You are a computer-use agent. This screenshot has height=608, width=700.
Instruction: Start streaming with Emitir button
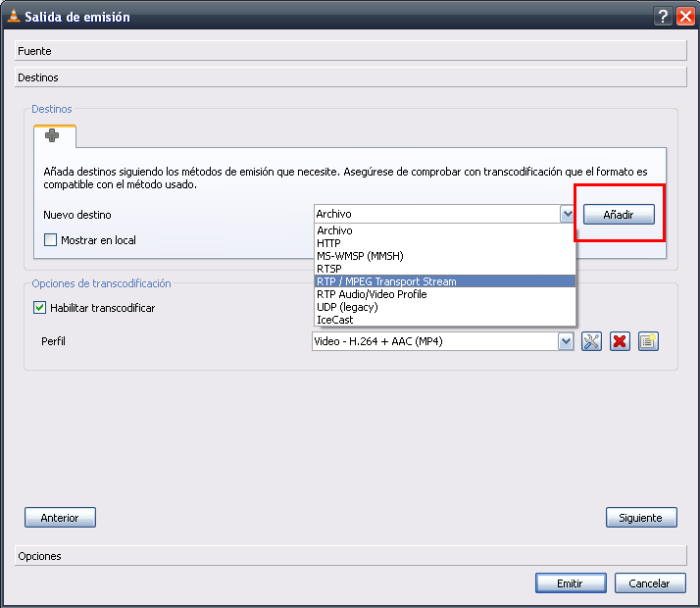pyautogui.click(x=571, y=583)
